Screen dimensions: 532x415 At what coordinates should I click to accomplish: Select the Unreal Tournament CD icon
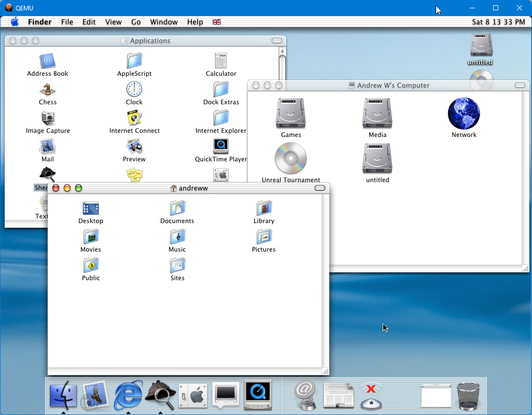pyautogui.click(x=290, y=159)
